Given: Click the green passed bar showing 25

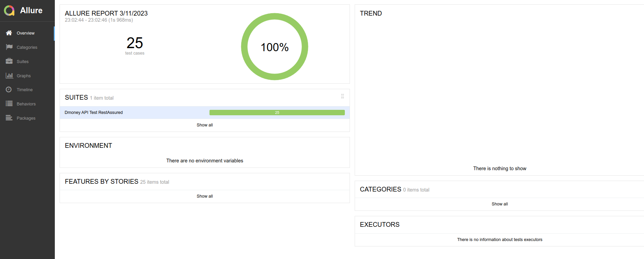Looking at the screenshot, I should pos(277,113).
